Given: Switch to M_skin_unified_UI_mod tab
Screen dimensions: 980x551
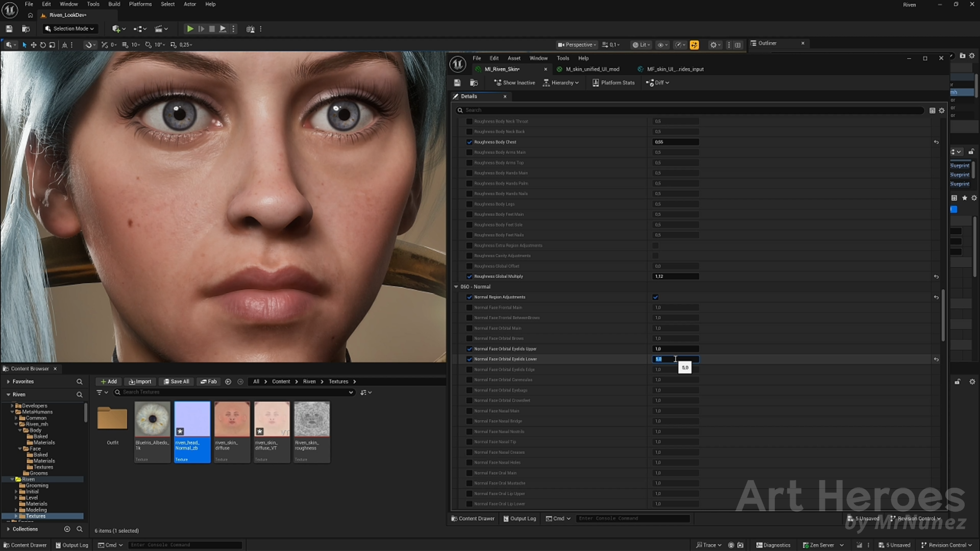Looking at the screenshot, I should 588,69.
